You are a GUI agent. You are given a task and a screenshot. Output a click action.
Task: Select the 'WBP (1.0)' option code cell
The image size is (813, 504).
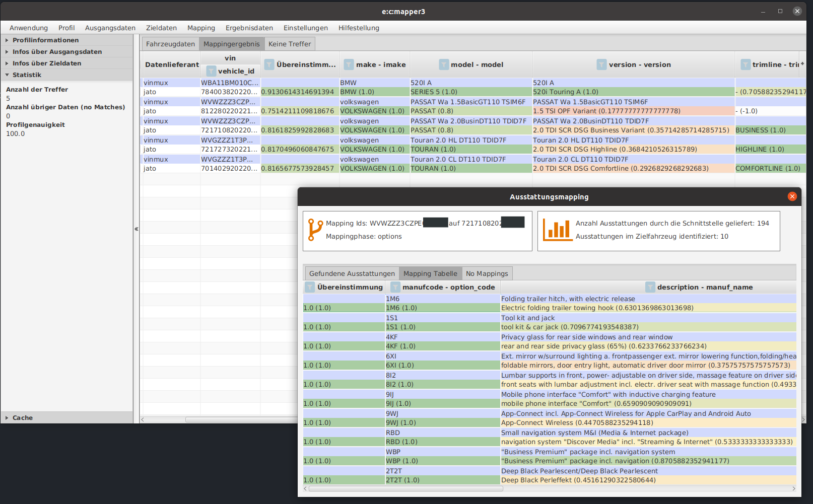(443, 461)
